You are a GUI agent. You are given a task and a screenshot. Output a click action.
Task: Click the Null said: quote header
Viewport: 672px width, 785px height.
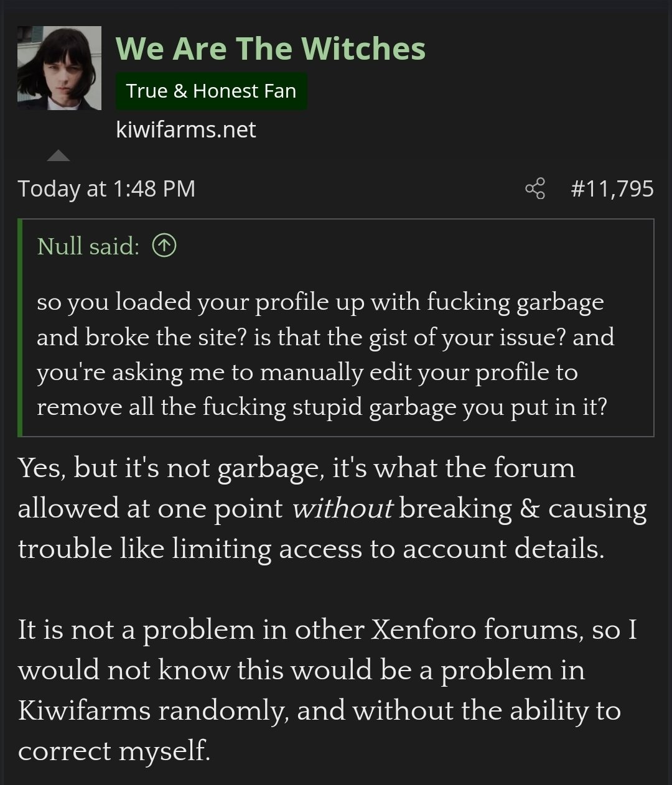pyautogui.click(x=88, y=247)
